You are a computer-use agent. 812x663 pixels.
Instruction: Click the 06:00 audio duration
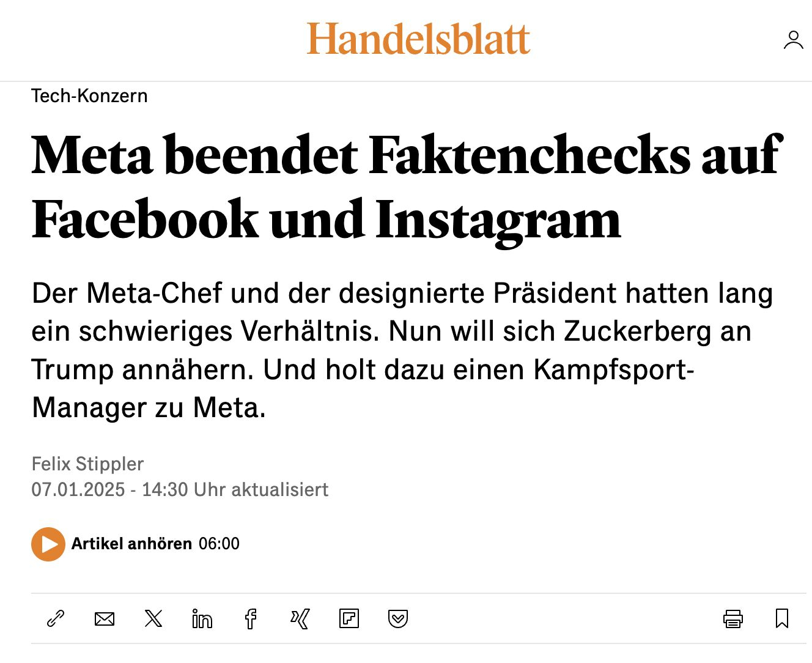point(219,544)
